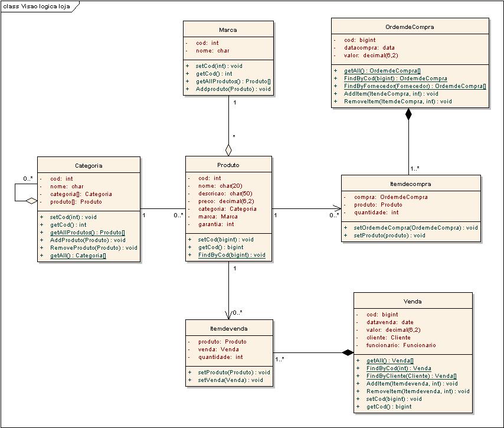This screenshot has height=428, width=504.
Task: Select 'AddItem(Itemdevenda, int) : void'
Action: coord(412,384)
